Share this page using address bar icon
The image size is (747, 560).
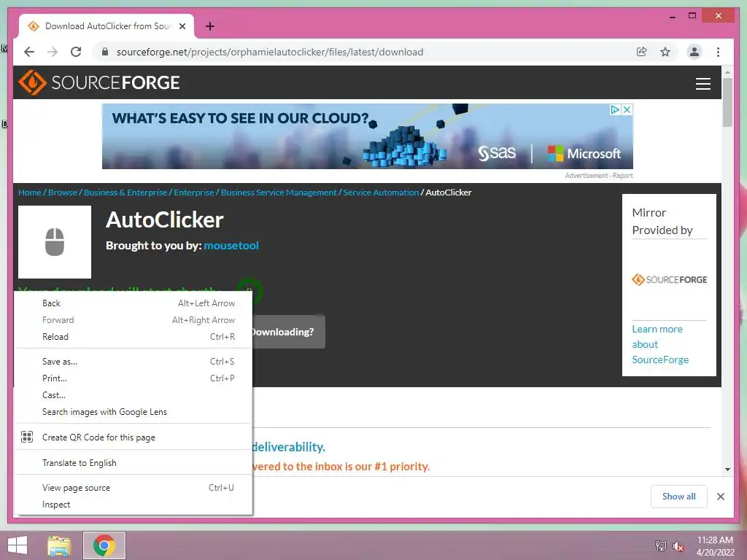click(x=642, y=52)
